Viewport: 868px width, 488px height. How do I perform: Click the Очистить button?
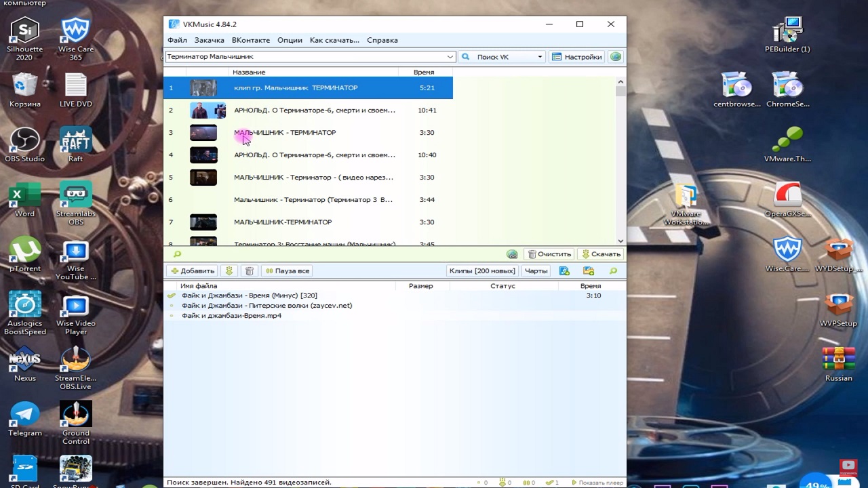tap(549, 254)
